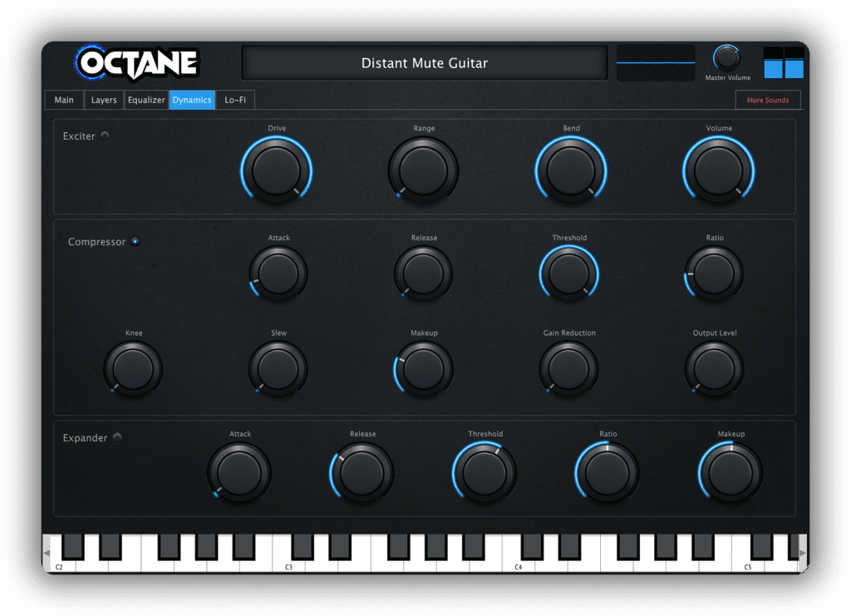Click the Exciter Volume knob
This screenshot has height=616, width=851.
(x=719, y=170)
